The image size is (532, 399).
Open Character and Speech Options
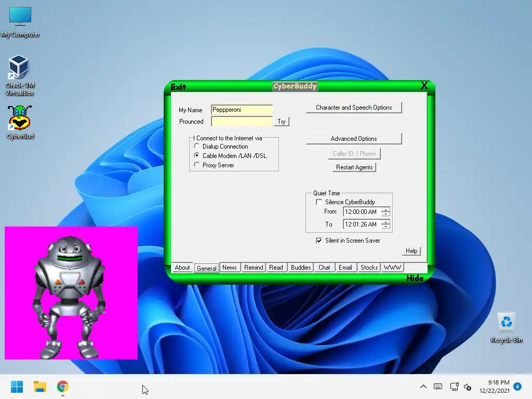point(354,108)
